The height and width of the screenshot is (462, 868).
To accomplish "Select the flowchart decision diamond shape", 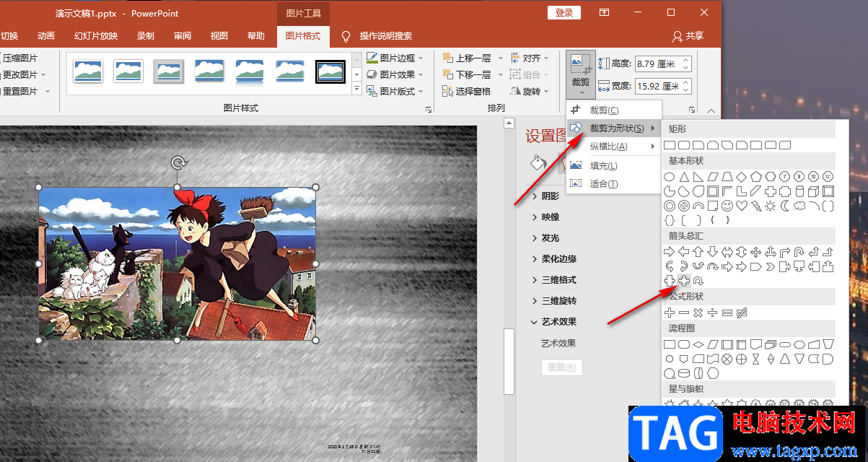I will (698, 344).
